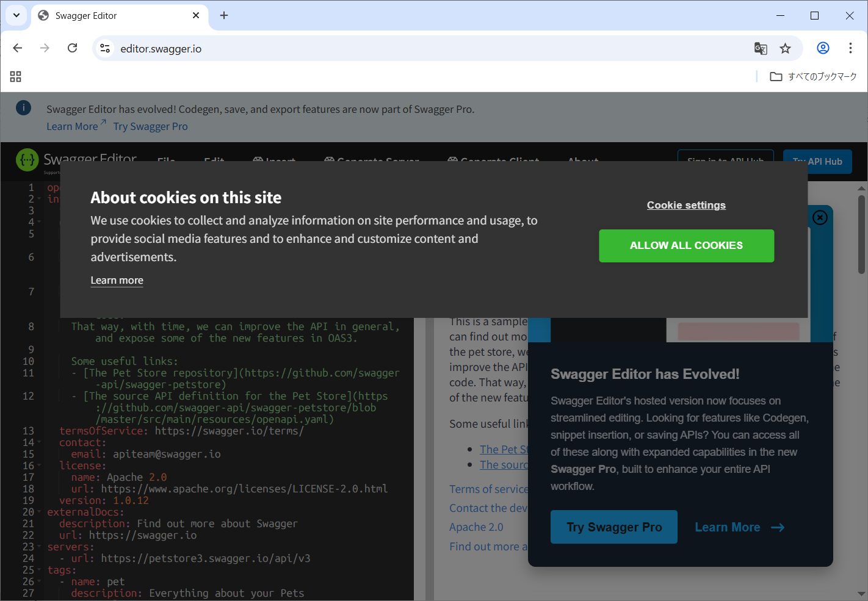Collapse the externalDocs block at line 20
Viewport: 868px width, 601px height.
click(40, 512)
